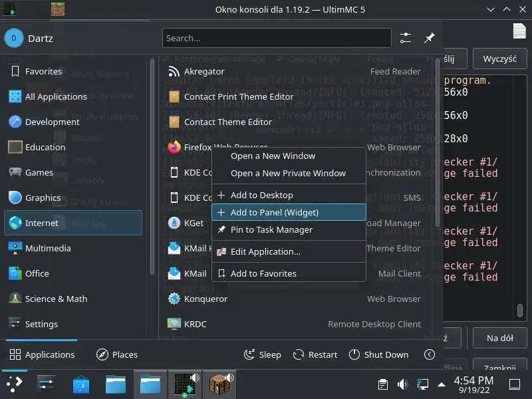Open the Discover store taskbar icon

tap(80, 384)
